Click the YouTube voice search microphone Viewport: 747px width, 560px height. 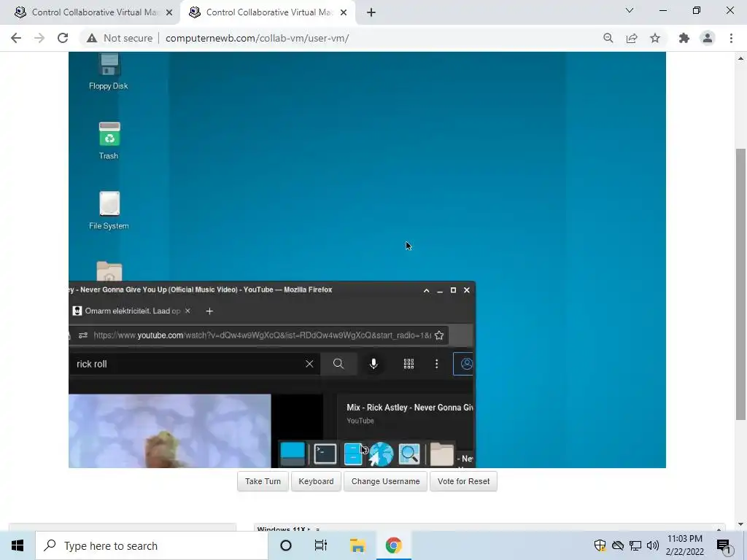[373, 364]
